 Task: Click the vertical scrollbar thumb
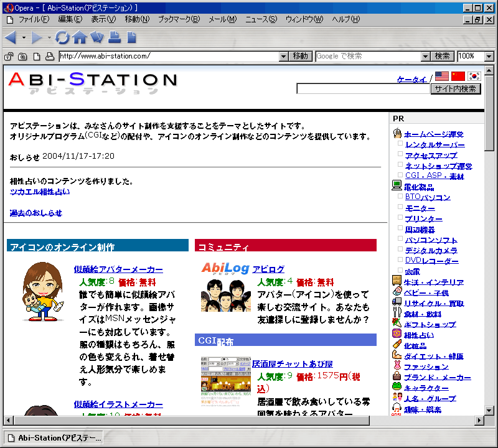coord(489,113)
